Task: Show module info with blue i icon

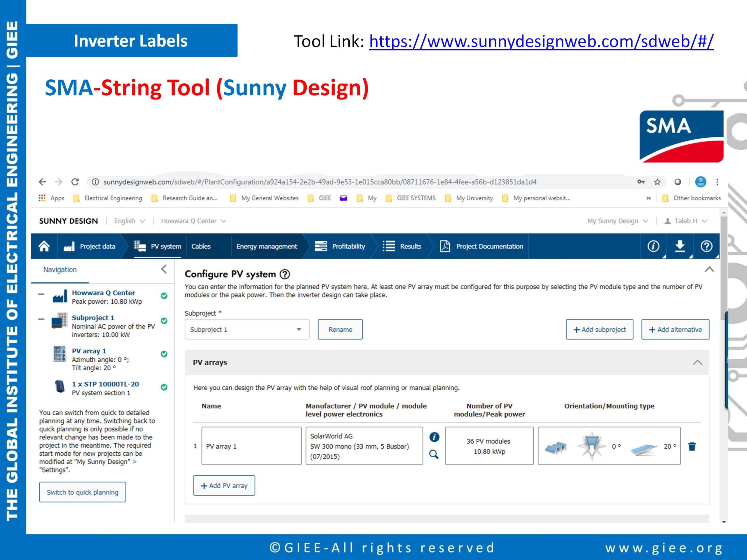Action: [x=434, y=437]
